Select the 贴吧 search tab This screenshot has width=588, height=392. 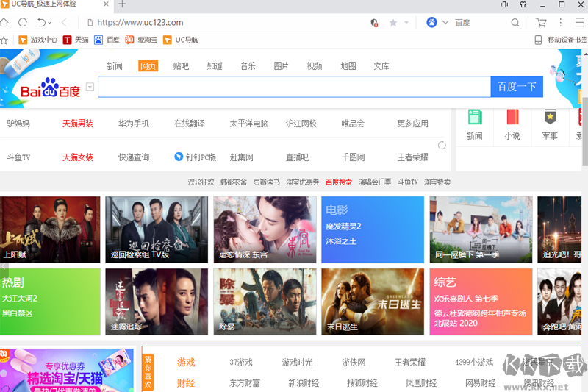pyautogui.click(x=181, y=66)
